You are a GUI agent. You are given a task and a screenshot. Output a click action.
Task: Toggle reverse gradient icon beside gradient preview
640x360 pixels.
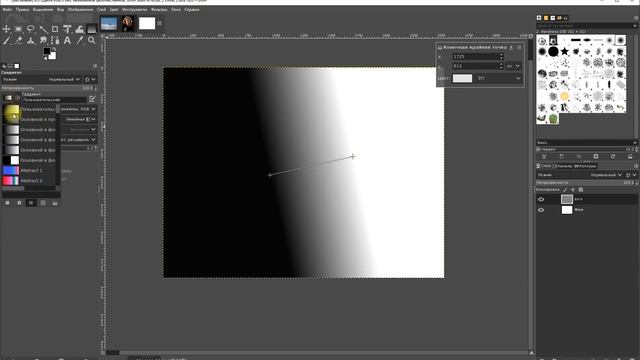click(x=17, y=98)
